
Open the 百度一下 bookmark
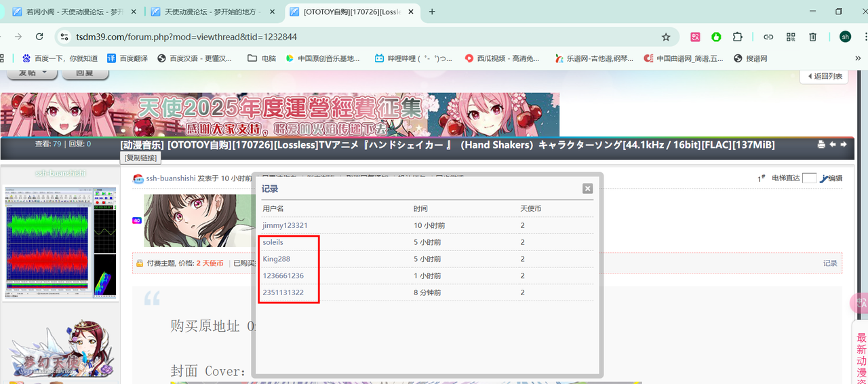60,58
